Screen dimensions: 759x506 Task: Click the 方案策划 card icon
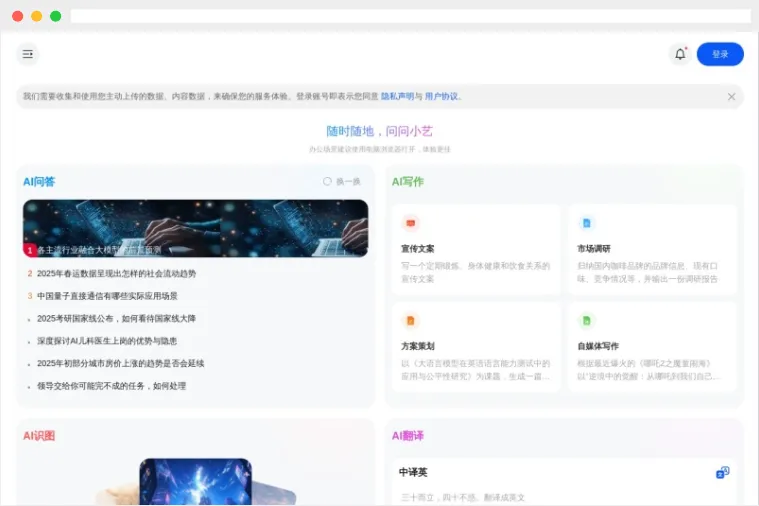point(410,321)
